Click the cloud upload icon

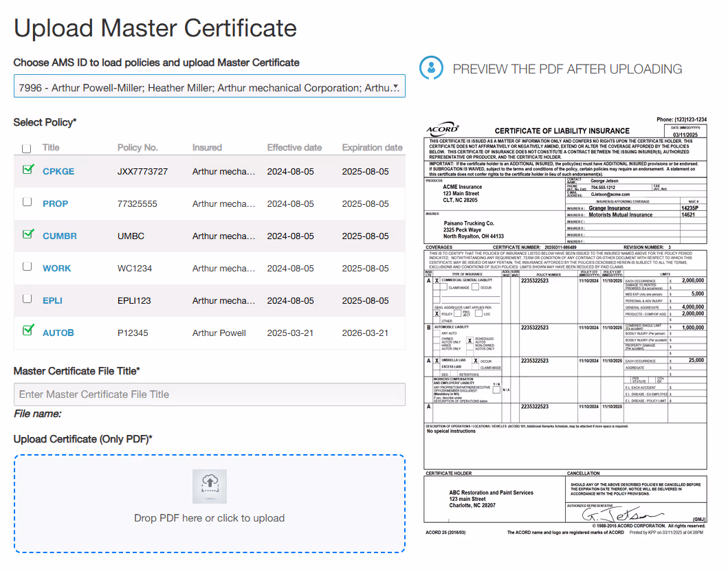pyautogui.click(x=210, y=486)
